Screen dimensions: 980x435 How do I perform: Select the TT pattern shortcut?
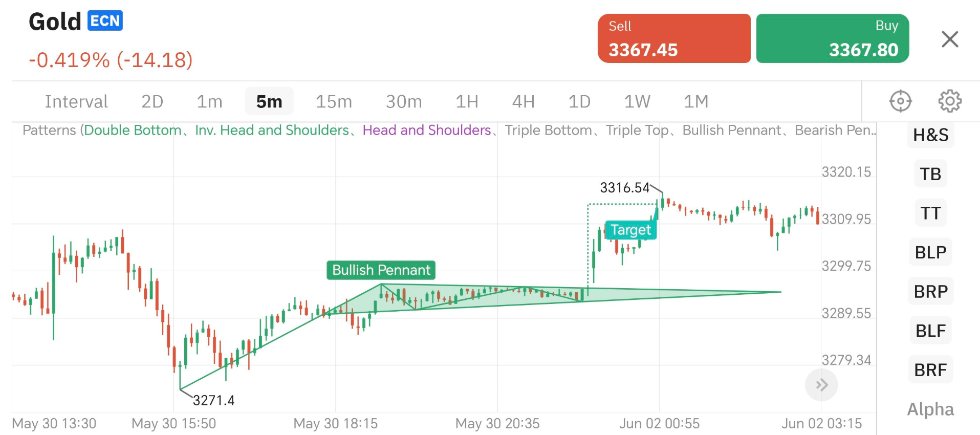[930, 213]
